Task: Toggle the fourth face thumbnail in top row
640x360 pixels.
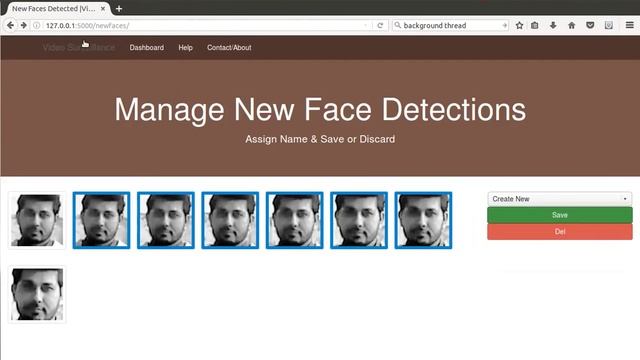Action: [x=230, y=220]
